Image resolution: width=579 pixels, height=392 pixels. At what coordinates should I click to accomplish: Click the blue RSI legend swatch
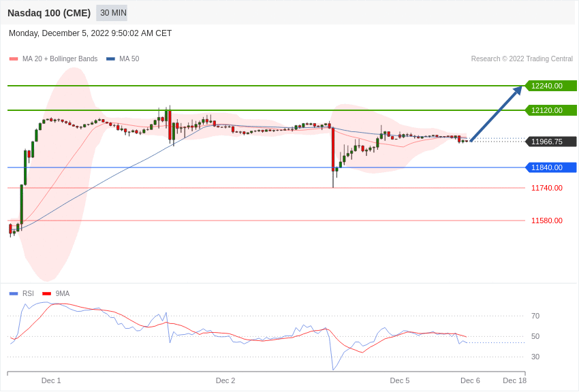coord(14,293)
